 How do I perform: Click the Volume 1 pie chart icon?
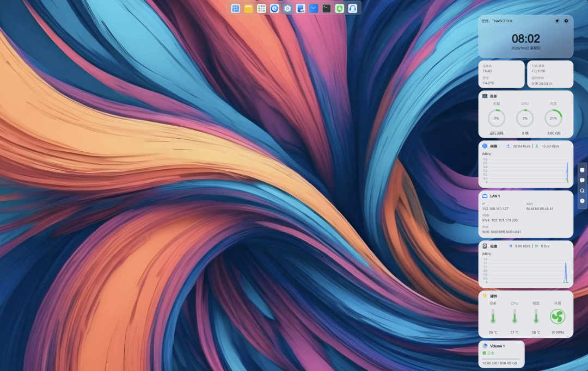[485, 346]
